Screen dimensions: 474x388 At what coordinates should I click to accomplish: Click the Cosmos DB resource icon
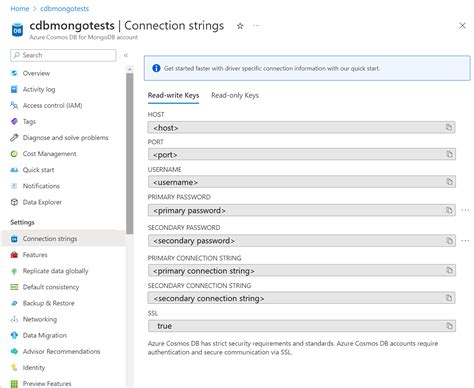[17, 30]
